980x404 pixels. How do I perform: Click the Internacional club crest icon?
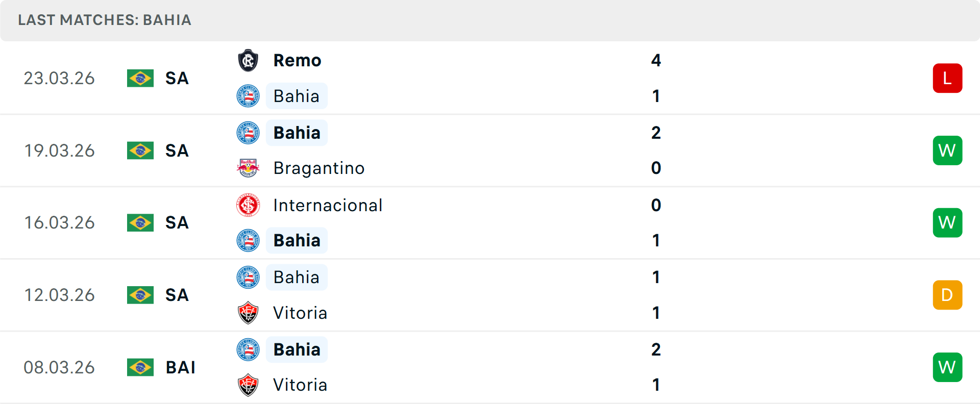click(x=248, y=205)
